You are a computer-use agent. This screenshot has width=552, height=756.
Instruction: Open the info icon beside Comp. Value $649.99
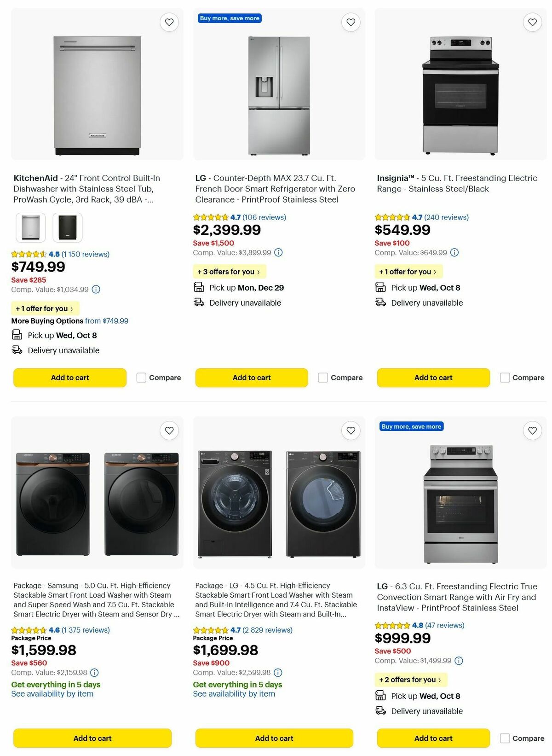point(454,252)
